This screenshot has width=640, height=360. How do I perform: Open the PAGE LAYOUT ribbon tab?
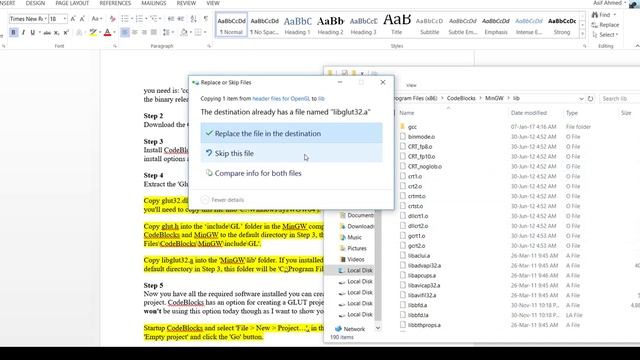pos(72,3)
